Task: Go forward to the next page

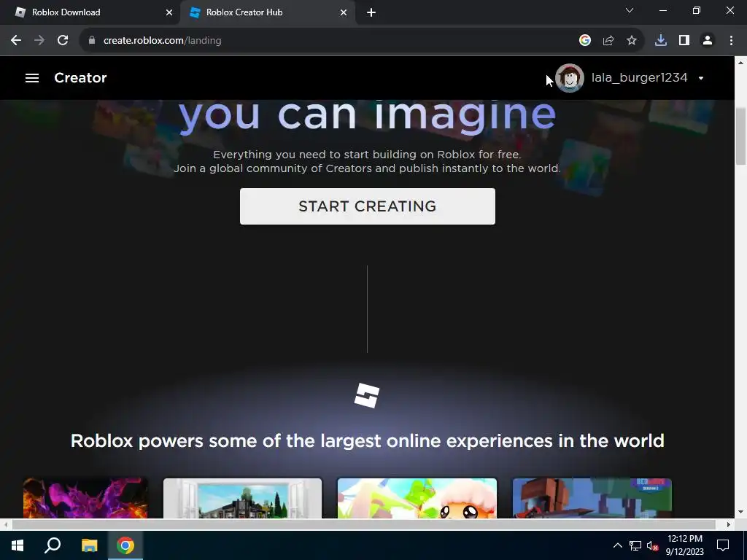Action: point(39,41)
